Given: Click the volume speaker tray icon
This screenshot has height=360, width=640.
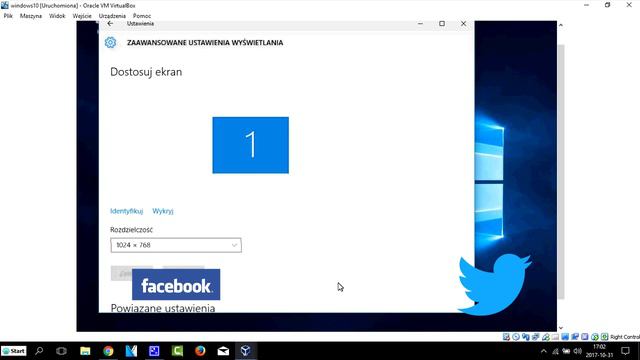Looking at the screenshot, I should [x=578, y=351].
